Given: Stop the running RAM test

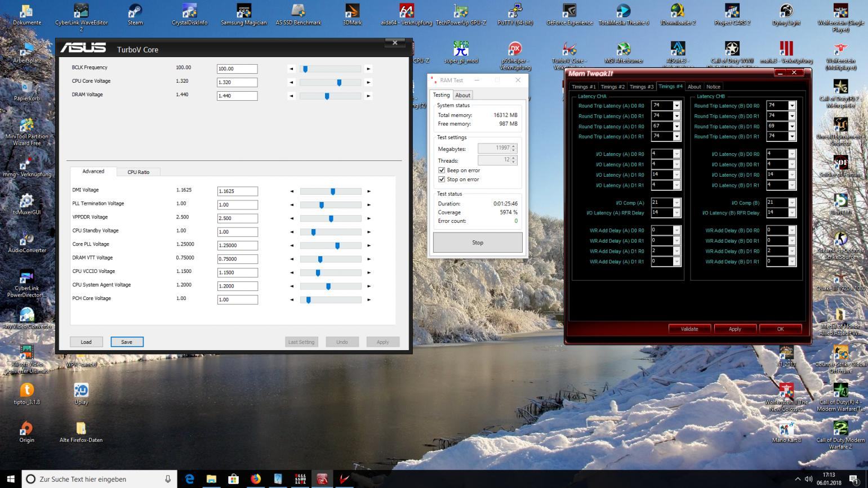Looking at the screenshot, I should point(478,243).
